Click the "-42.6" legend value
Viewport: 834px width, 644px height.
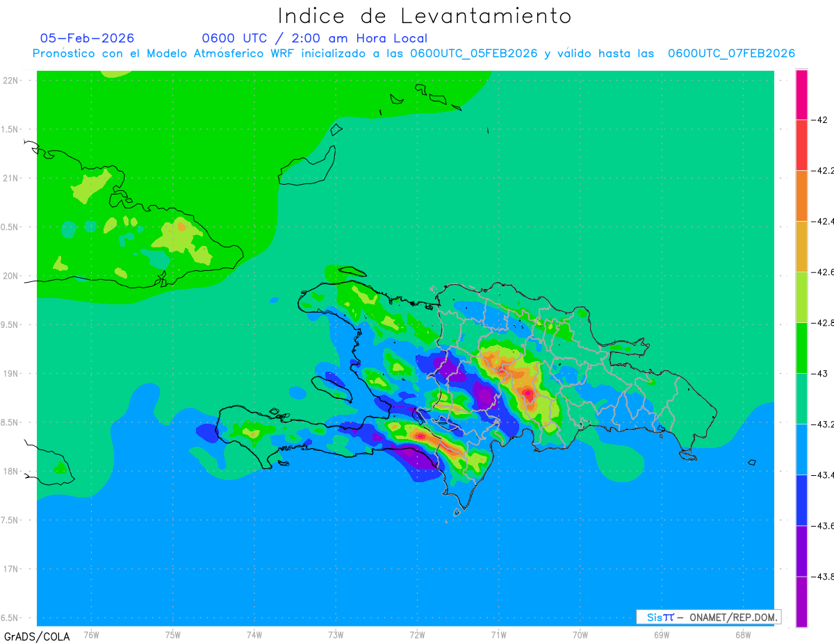pos(824,272)
